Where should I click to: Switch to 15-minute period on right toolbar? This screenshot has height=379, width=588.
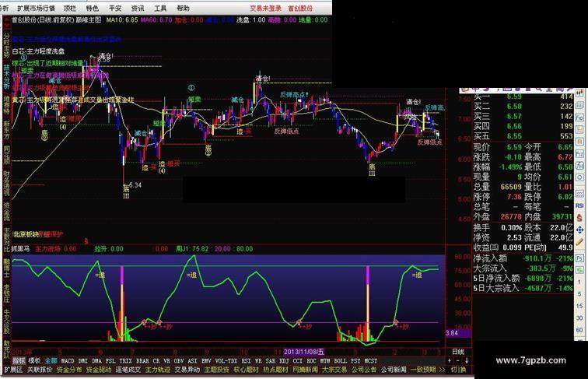click(x=579, y=306)
